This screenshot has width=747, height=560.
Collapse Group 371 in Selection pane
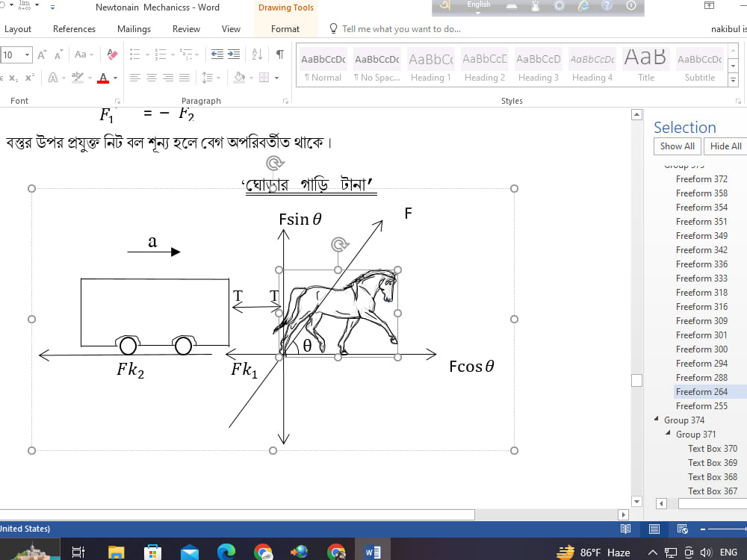click(669, 433)
